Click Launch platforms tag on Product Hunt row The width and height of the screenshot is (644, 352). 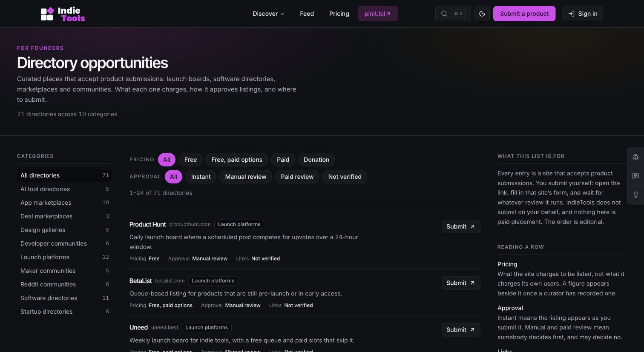(239, 224)
